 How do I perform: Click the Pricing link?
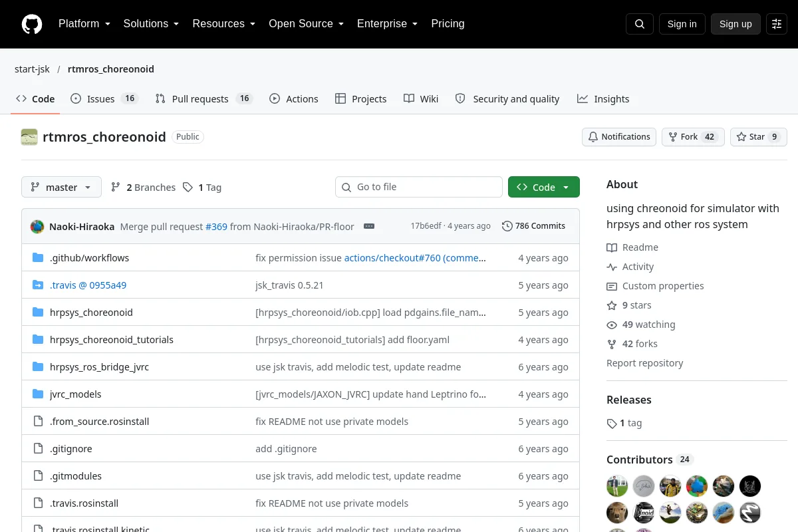[x=448, y=24]
